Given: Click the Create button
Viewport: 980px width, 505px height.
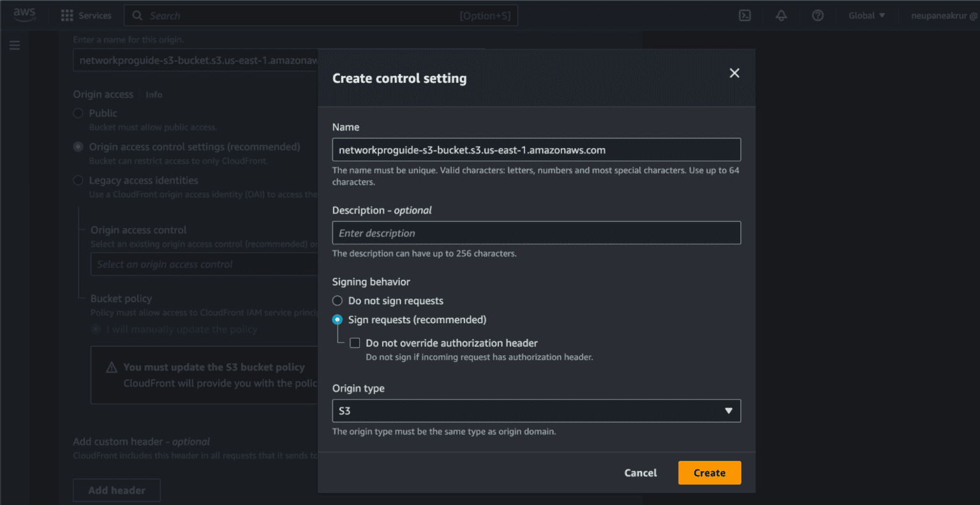Looking at the screenshot, I should (x=709, y=472).
